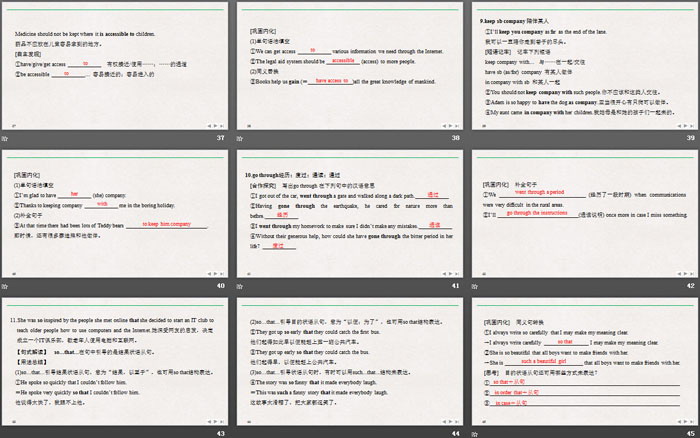Select slide 45 with such a beautiful girl
Viewport: 700px width, 438px height.
click(x=582, y=362)
